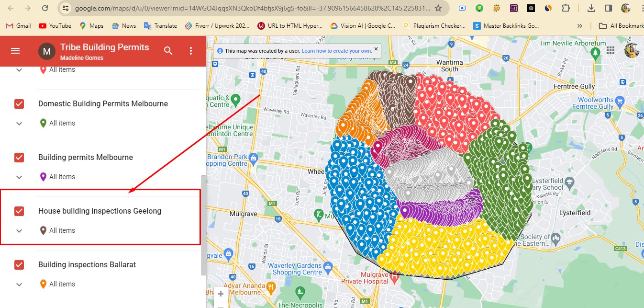Open the Google apps grid icon
Screen dimensions: 644x308
coord(611,50)
